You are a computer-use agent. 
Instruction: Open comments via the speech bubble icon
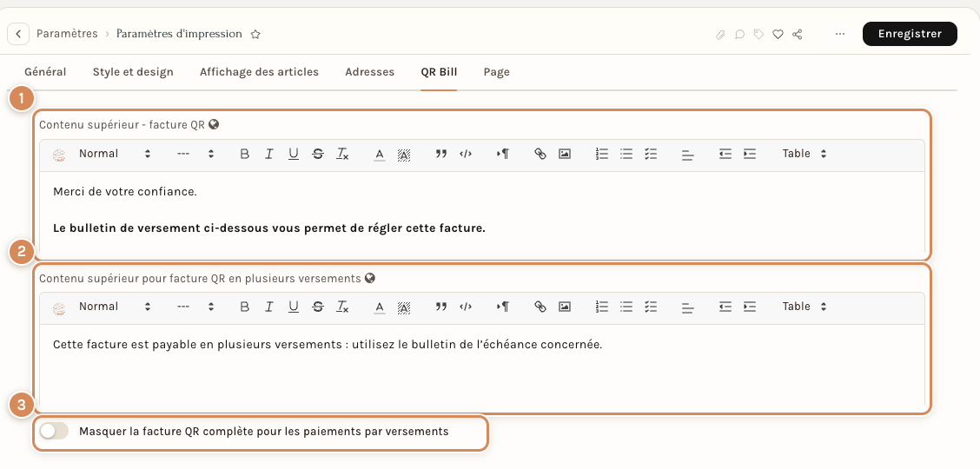739,35
